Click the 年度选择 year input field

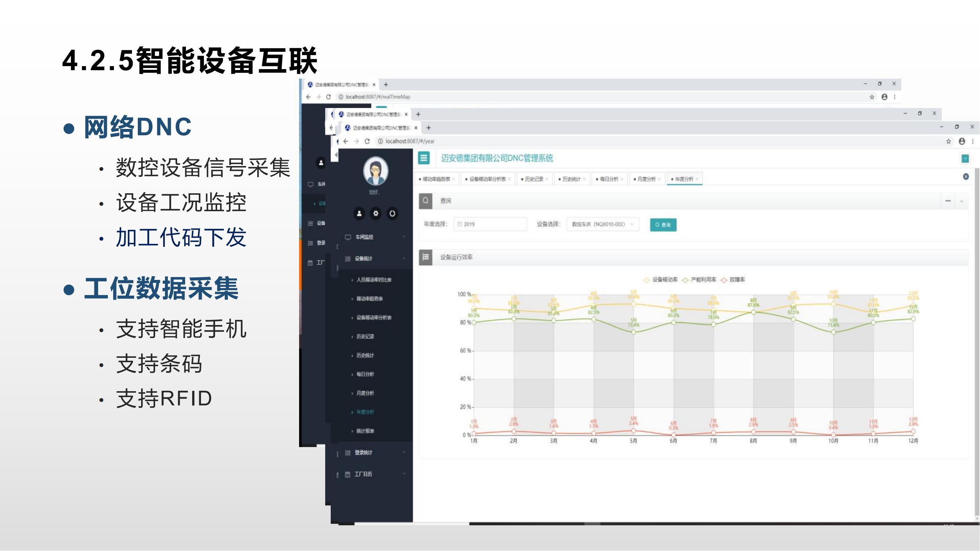click(x=491, y=224)
